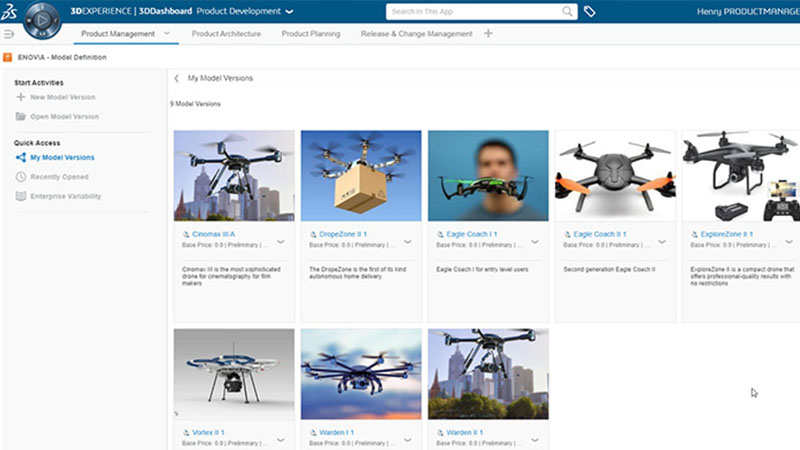800x450 pixels.
Task: Click the folder icon for Open Model Version
Action: click(x=20, y=116)
